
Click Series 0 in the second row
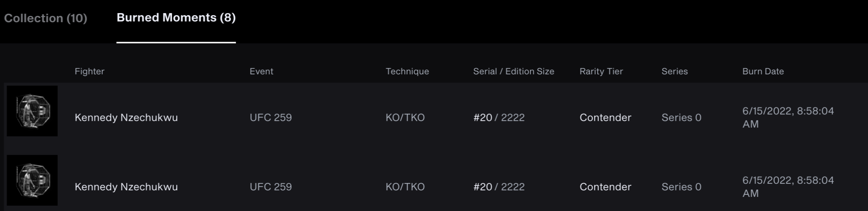tap(681, 187)
